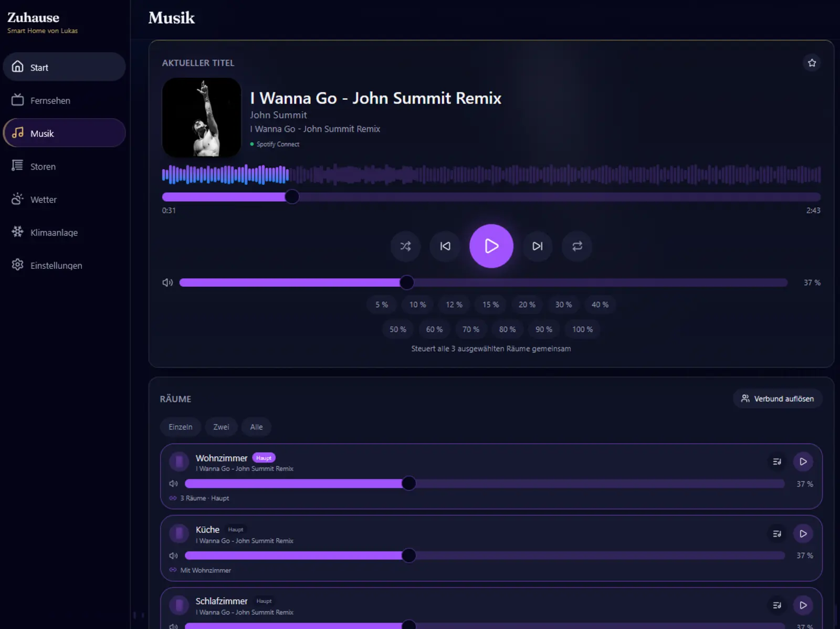Open queue for Küche room
The height and width of the screenshot is (629, 840).
pyautogui.click(x=777, y=533)
